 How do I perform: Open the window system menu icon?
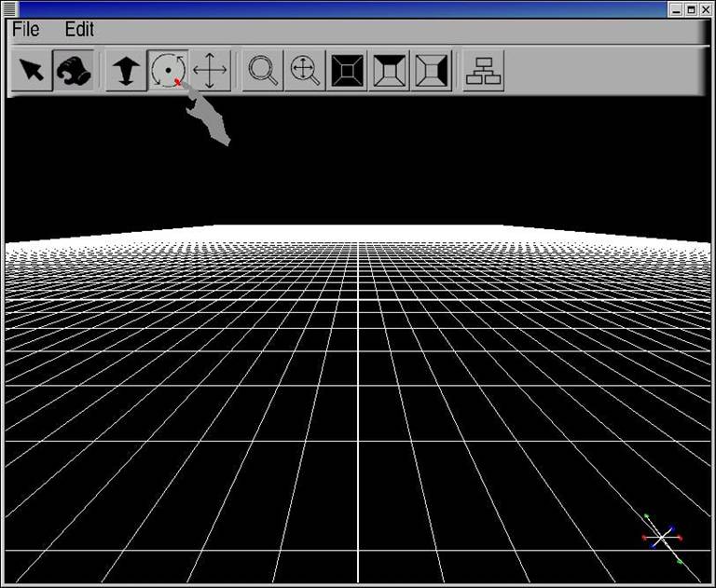pyautogui.click(x=9, y=9)
